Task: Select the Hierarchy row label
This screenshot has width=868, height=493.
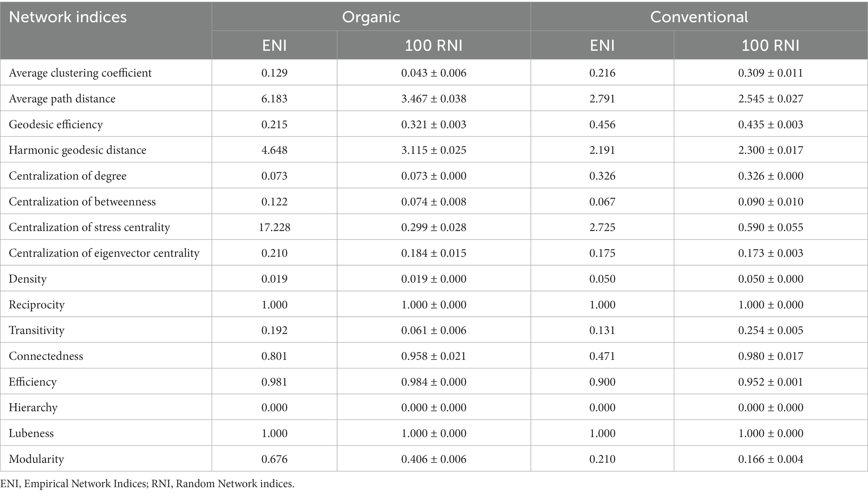Action: point(33,407)
